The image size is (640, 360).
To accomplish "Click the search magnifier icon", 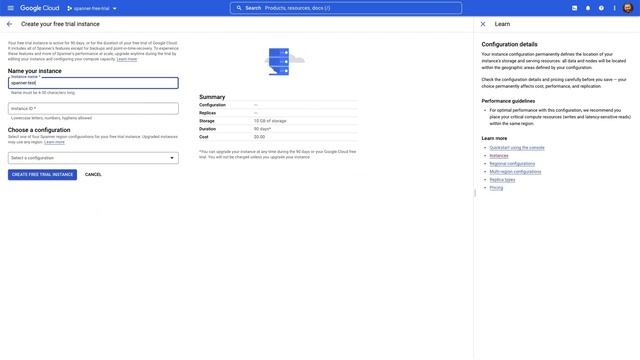I will click(x=239, y=8).
